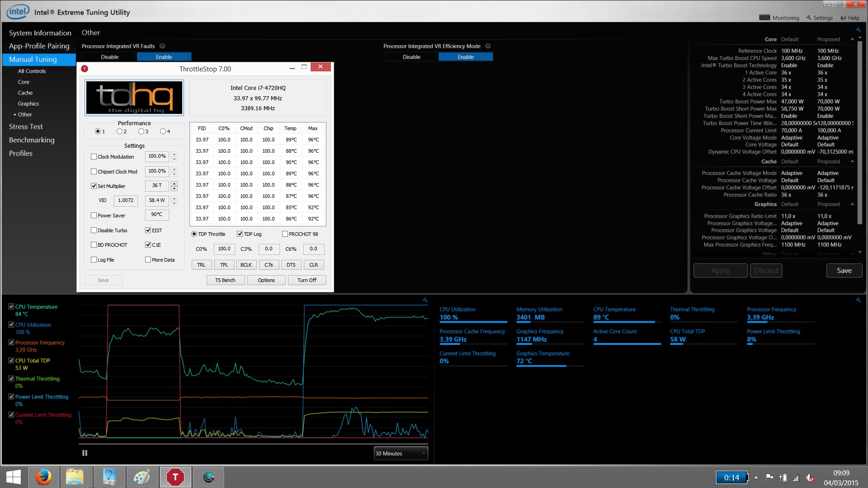Viewport: 868px width, 488px height.
Task: Click the VID 1.0072 field
Action: point(126,200)
